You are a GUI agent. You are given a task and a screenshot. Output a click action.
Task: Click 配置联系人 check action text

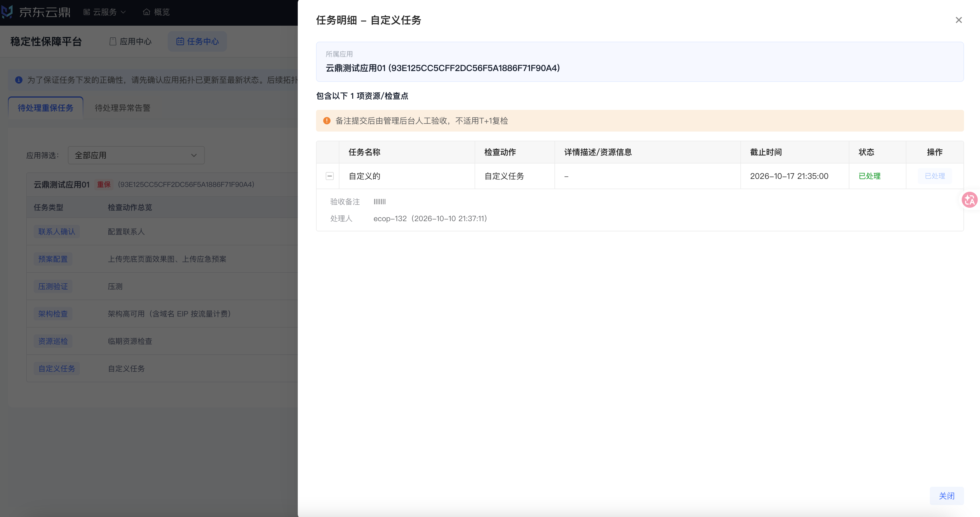tap(126, 231)
